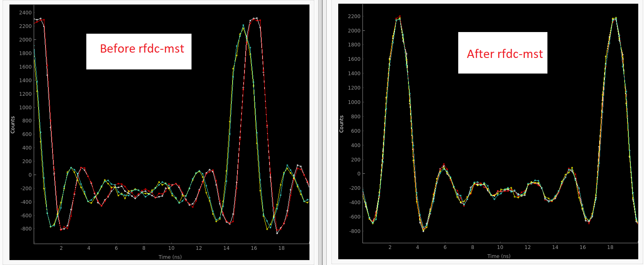This screenshot has width=644, height=265.
Task: Click the Time (ns) label under right plot
Action: tap(499, 256)
